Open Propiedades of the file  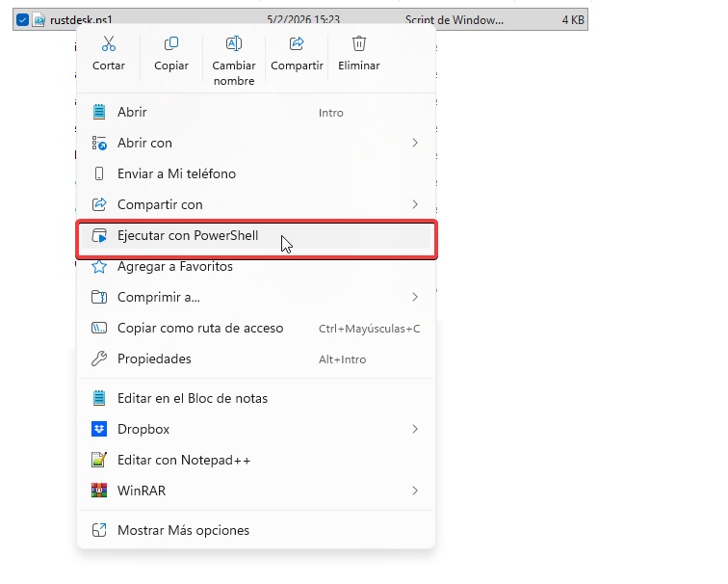pos(154,358)
